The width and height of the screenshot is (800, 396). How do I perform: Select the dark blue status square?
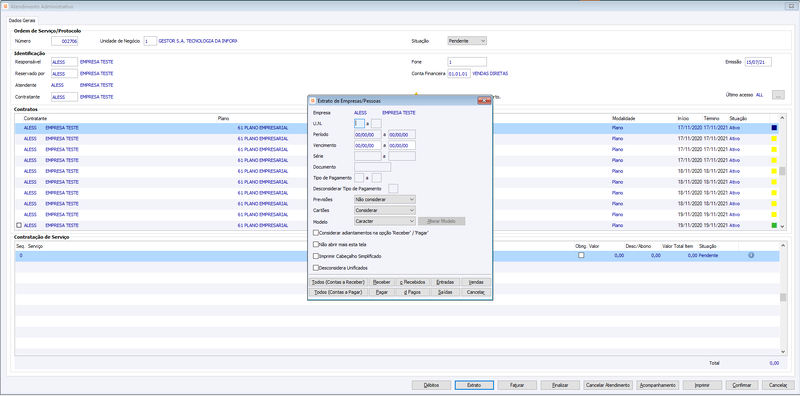[x=774, y=128]
